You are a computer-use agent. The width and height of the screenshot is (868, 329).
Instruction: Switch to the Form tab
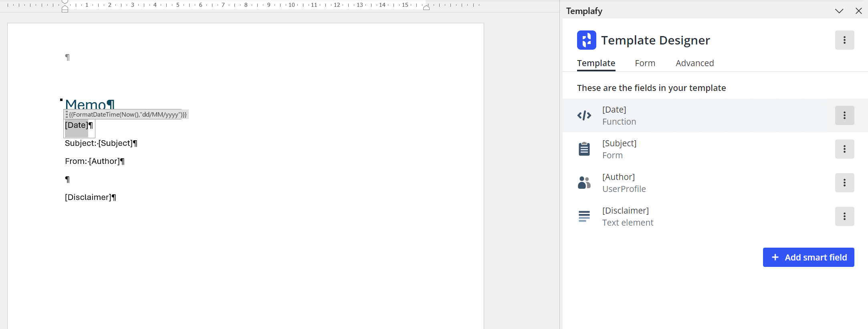[645, 63]
